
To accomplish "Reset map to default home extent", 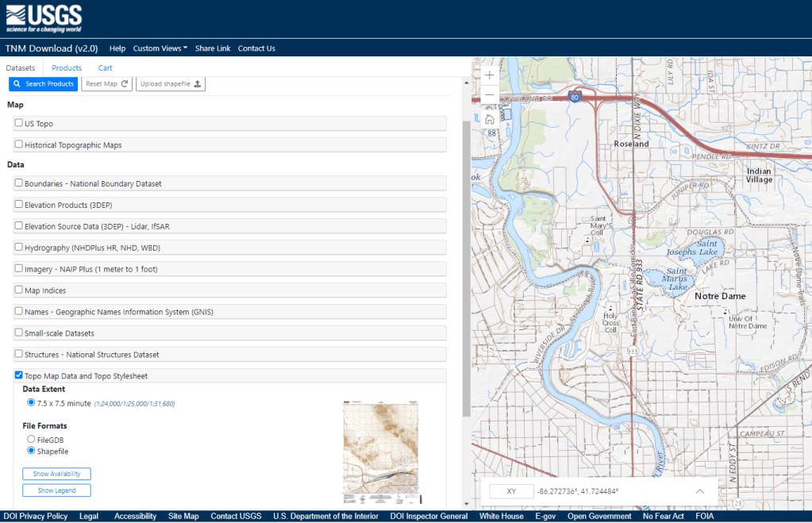I will tap(490, 119).
